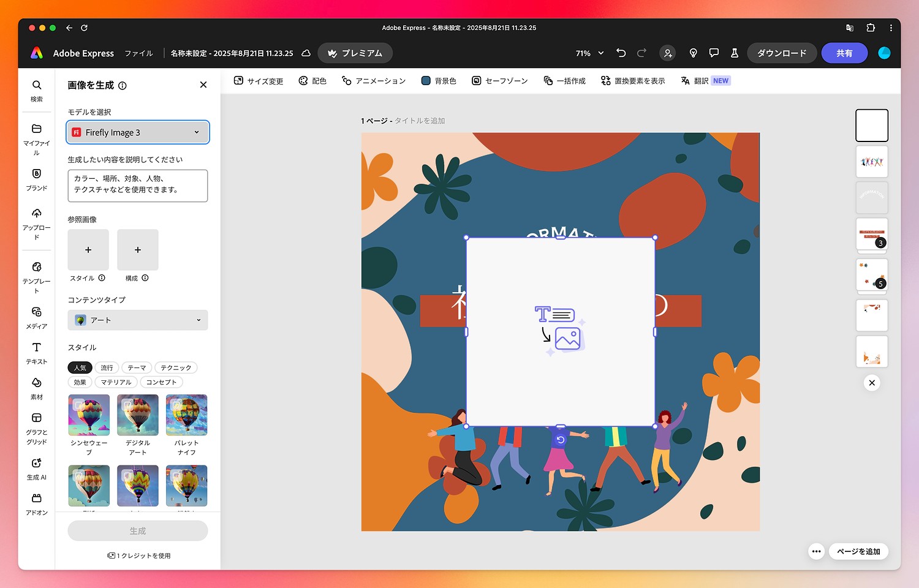Viewport: 919px width, 588px height.
Task: Open the コンテンツタイプ アート dropdown
Action: click(138, 320)
